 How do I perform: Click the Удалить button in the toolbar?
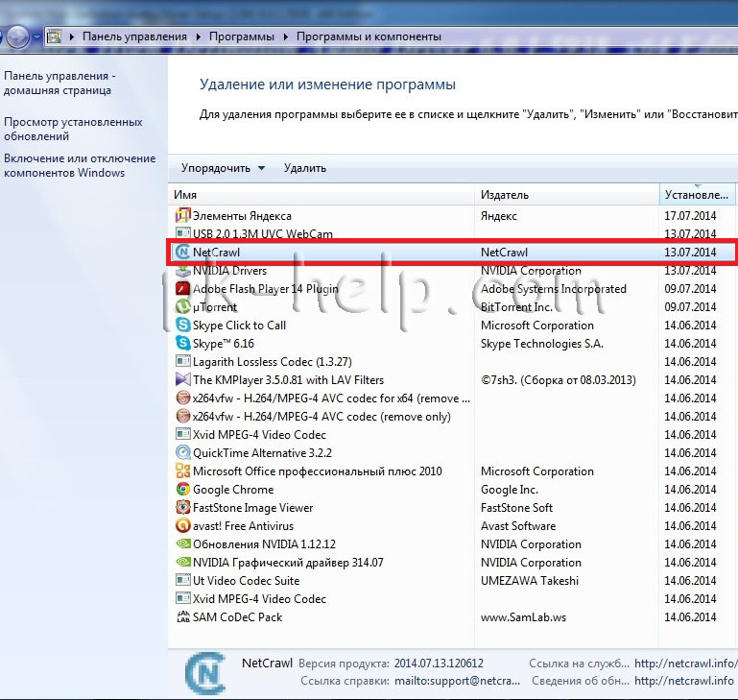(305, 168)
